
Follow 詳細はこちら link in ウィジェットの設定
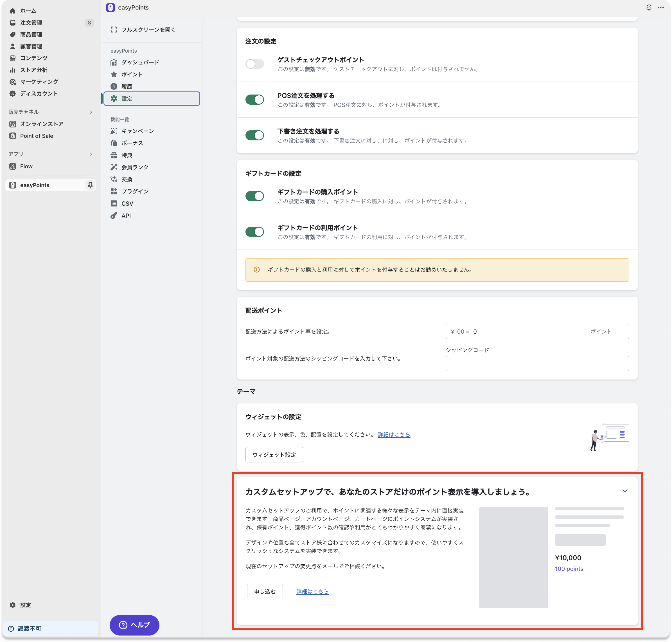point(394,435)
